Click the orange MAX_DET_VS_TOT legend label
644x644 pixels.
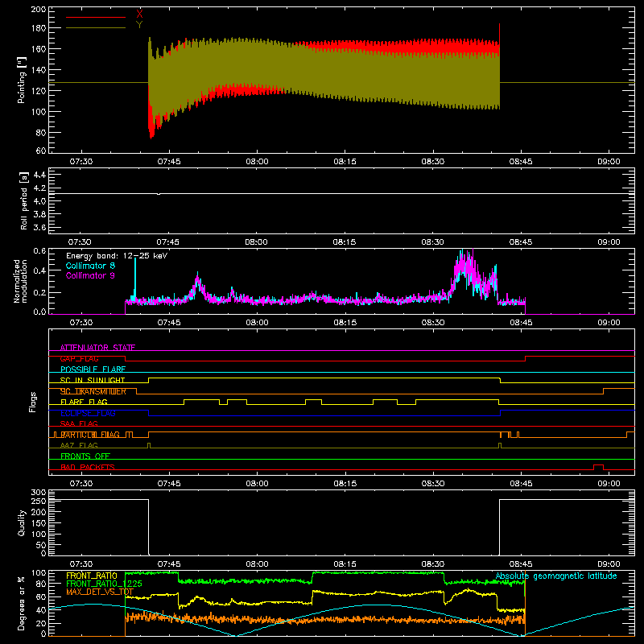100,592
